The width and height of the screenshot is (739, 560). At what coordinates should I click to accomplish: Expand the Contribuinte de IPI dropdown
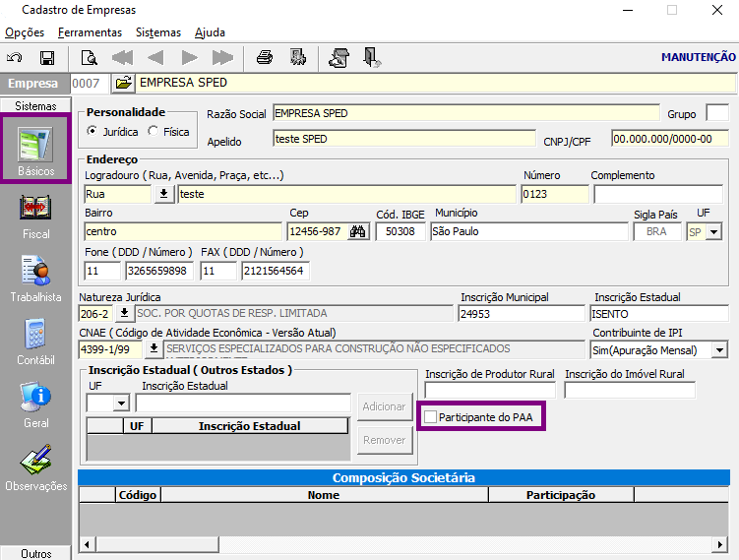point(719,350)
